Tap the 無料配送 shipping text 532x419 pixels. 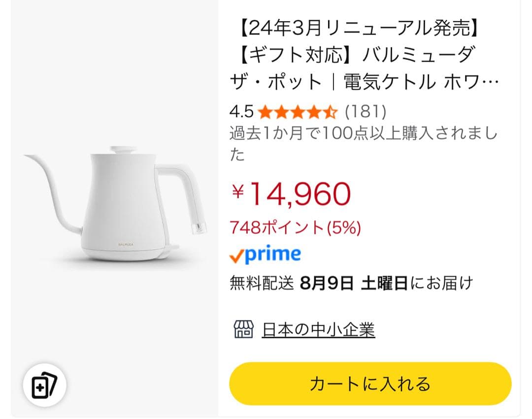tap(262, 283)
